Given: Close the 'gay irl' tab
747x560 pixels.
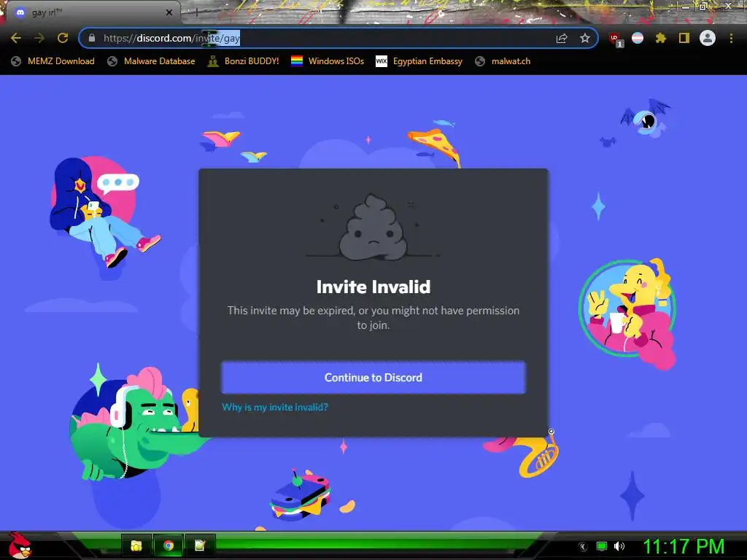Looking at the screenshot, I should tap(169, 13).
